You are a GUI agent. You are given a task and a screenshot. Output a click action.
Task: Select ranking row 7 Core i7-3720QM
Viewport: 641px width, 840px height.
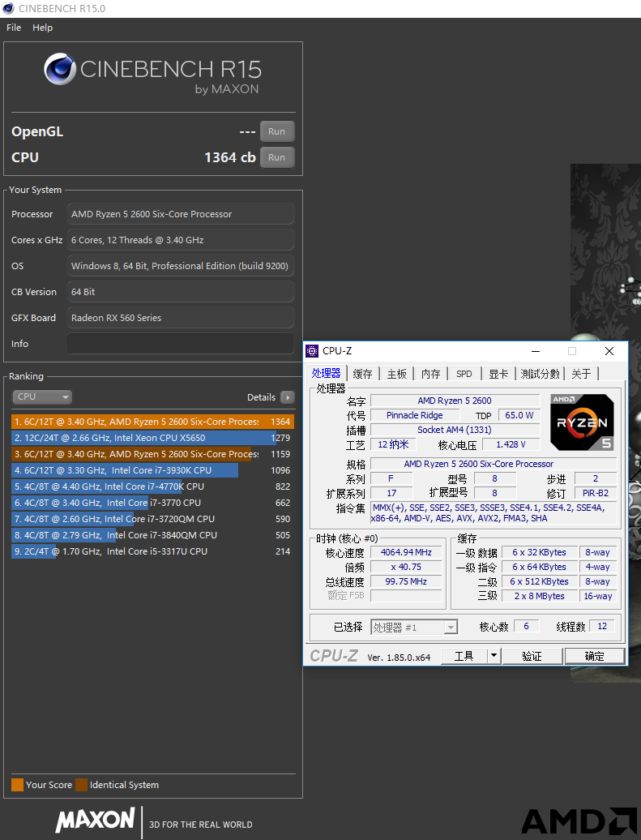(152, 519)
